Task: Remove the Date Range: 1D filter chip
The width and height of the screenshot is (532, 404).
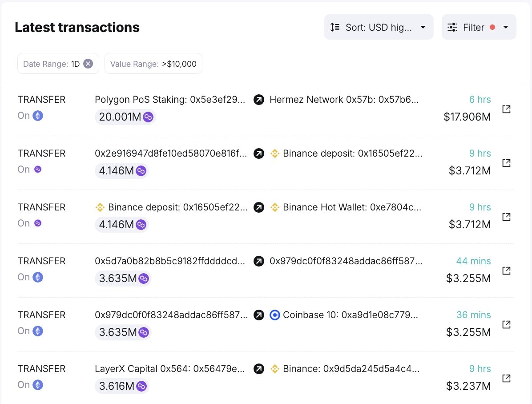Action: (x=88, y=63)
